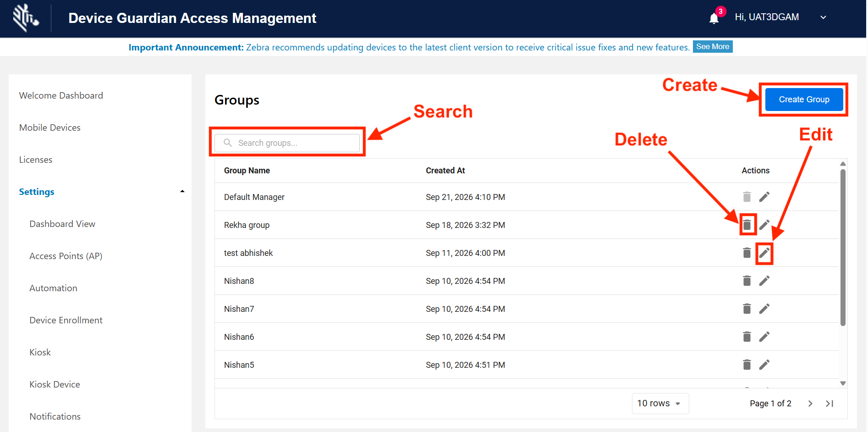Click the Search groups input field
This screenshot has width=868, height=432.
tap(287, 143)
